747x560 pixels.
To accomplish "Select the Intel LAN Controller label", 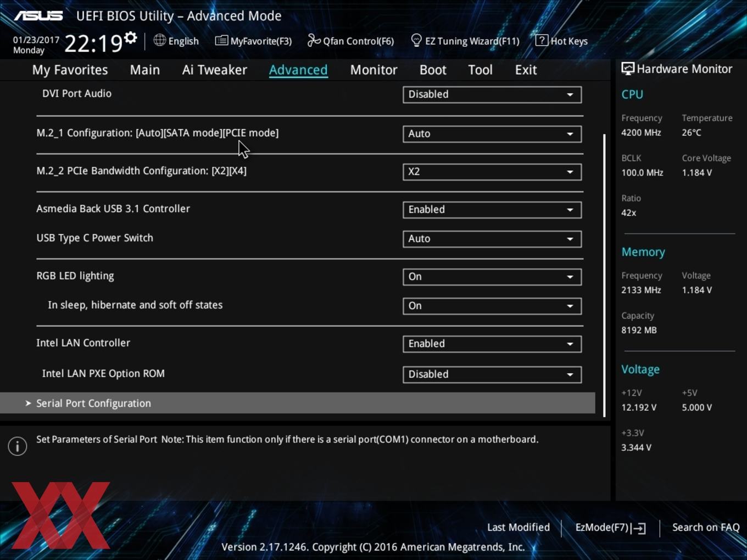I will [x=83, y=343].
